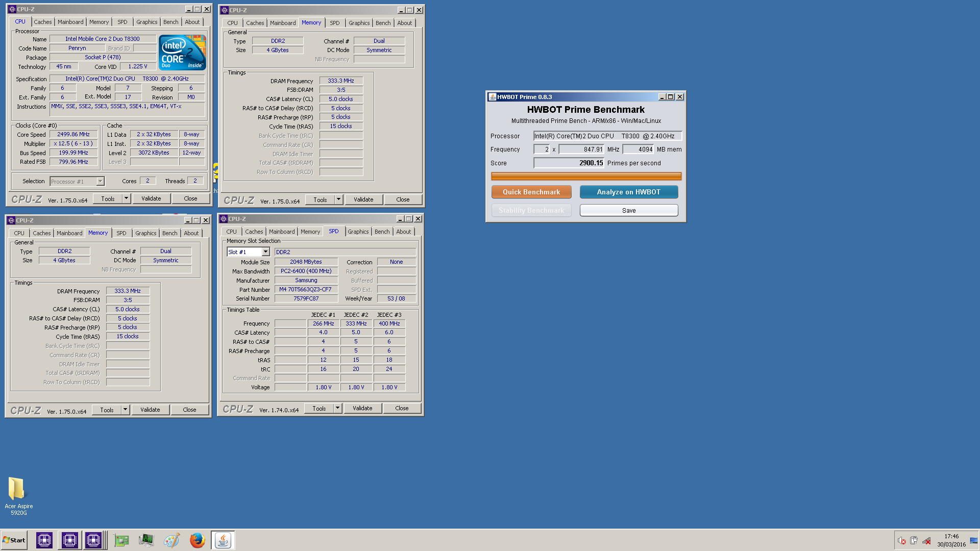Image resolution: width=980 pixels, height=551 pixels.
Task: Click the Part Number M4 70T5663QZ3-CF7
Action: pos(306,290)
